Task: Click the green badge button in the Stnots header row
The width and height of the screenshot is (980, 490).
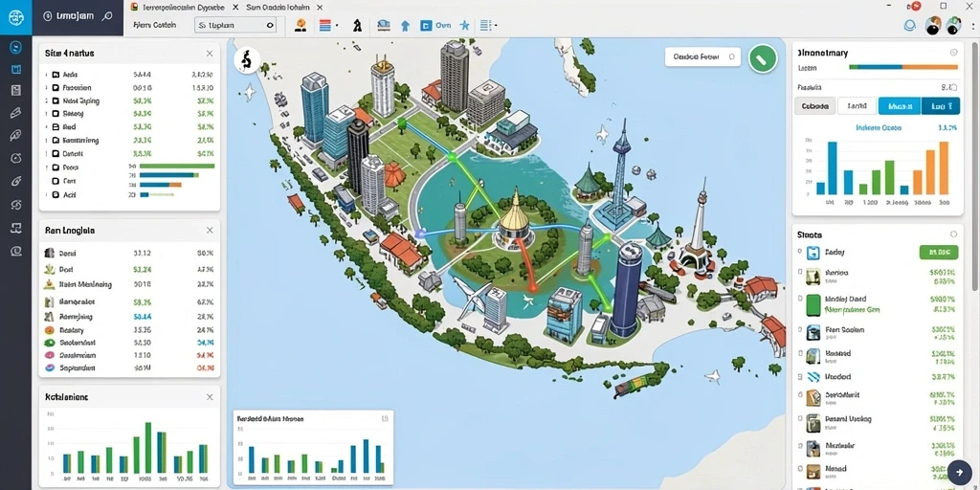Action: [939, 253]
